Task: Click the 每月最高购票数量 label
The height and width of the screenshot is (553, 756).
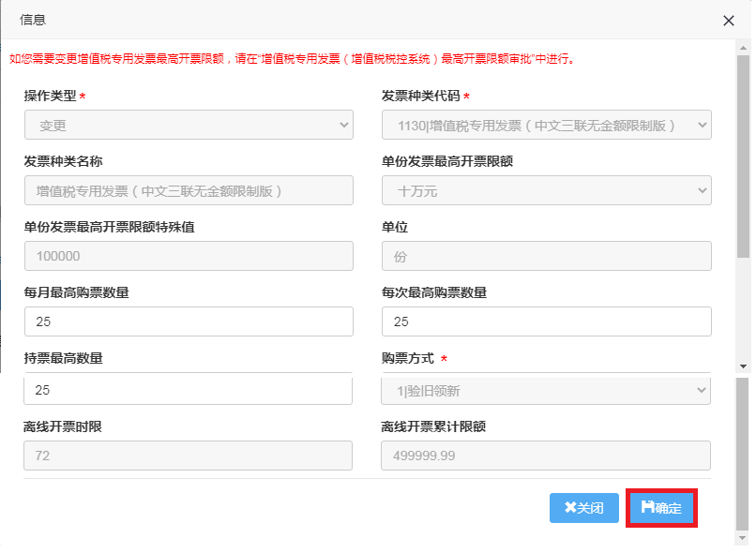Action: tap(76, 292)
